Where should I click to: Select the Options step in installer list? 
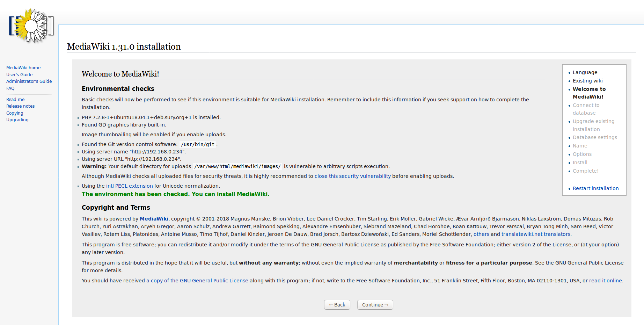tap(582, 154)
